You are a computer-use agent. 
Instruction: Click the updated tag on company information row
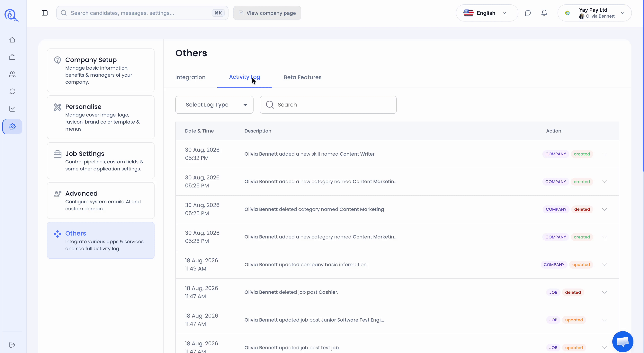coord(581,265)
